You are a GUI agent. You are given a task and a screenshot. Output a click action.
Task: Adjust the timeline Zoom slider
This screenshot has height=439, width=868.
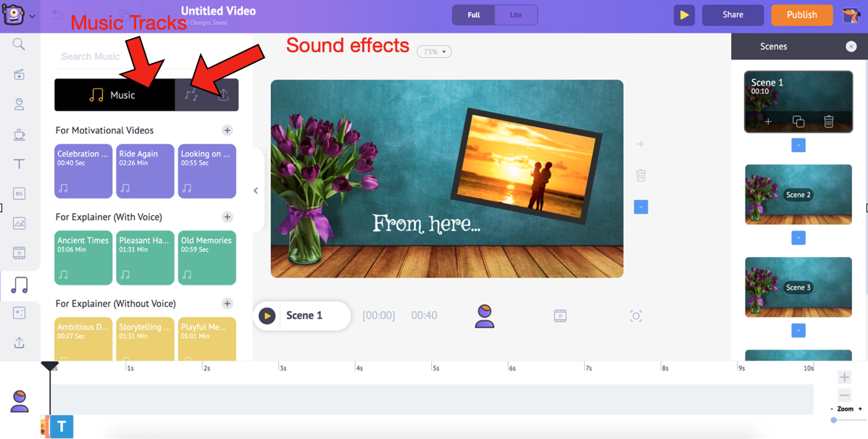(834, 420)
